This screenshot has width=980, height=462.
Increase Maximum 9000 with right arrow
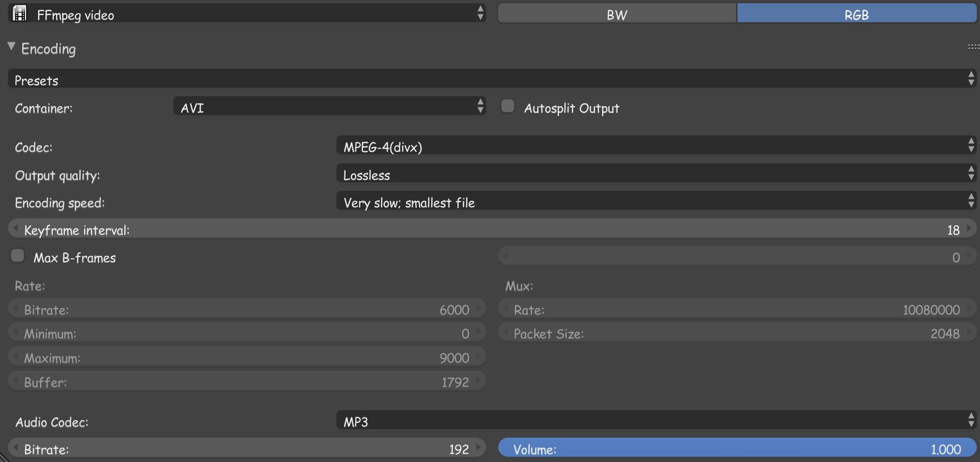[x=479, y=356]
